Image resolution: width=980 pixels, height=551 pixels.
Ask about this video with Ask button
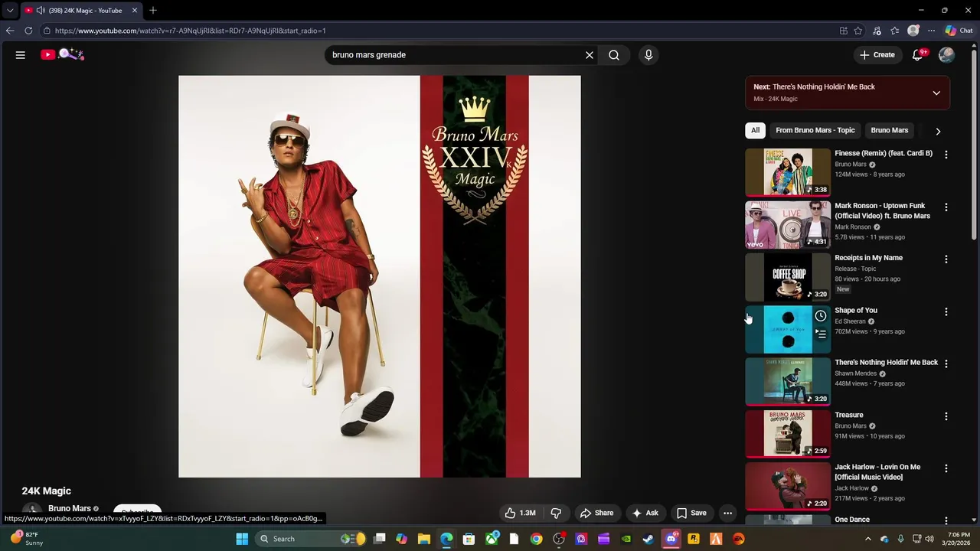pyautogui.click(x=645, y=513)
